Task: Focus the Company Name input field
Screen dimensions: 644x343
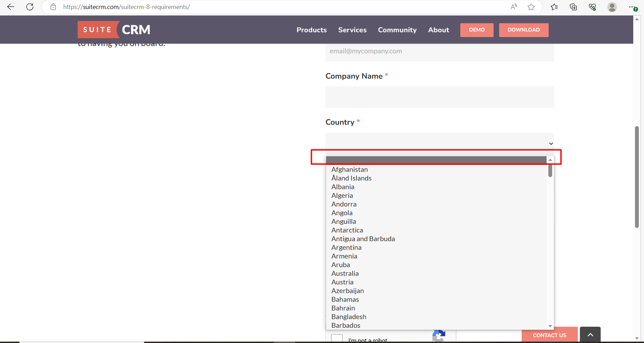Action: (440, 97)
